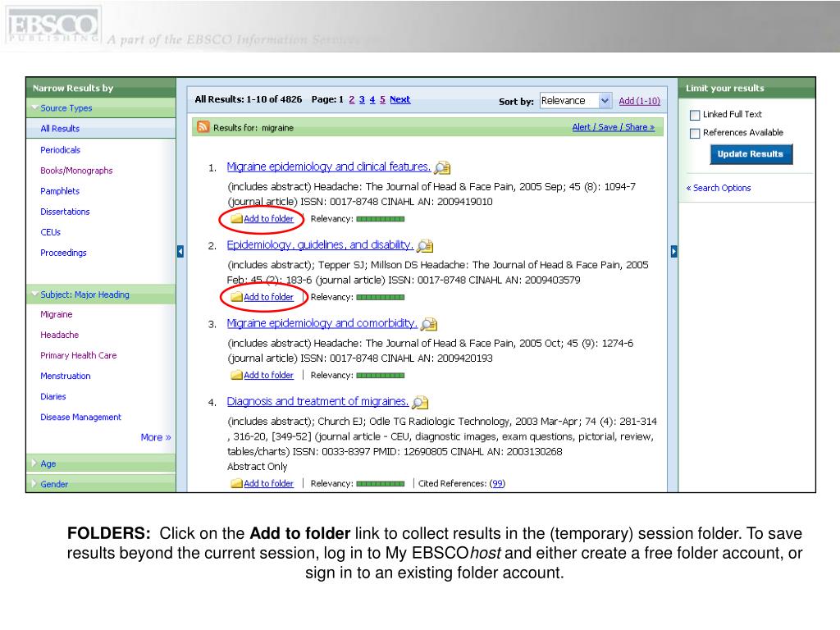840x630 pixels.
Task: Open Search Options link
Action: pyautogui.click(x=719, y=188)
